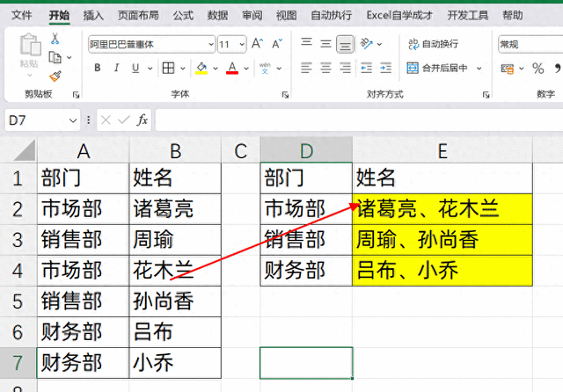This screenshot has width=563, height=392.
Task: Open the font group dialog launcher
Action: tap(285, 95)
